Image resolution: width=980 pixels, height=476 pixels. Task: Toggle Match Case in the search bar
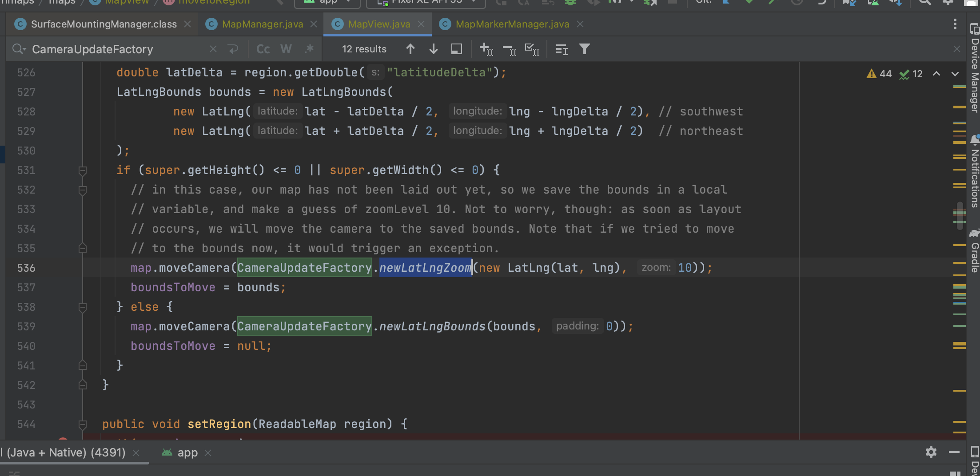click(263, 49)
